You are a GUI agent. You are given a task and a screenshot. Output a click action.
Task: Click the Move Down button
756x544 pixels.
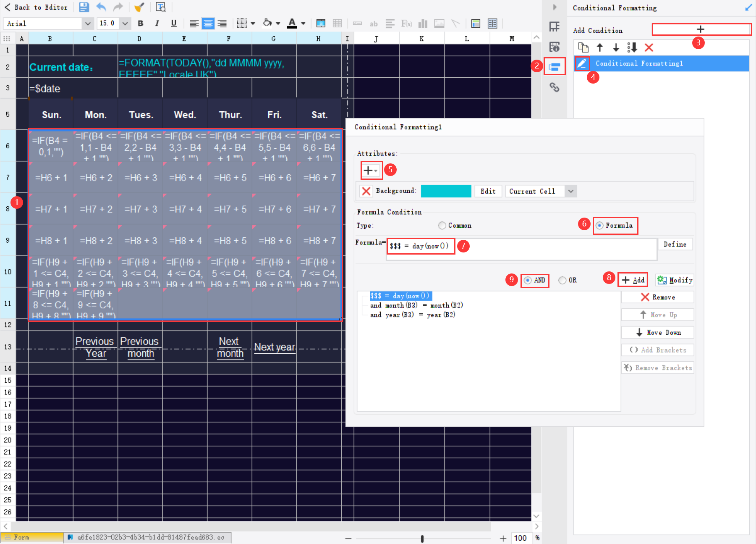658,332
